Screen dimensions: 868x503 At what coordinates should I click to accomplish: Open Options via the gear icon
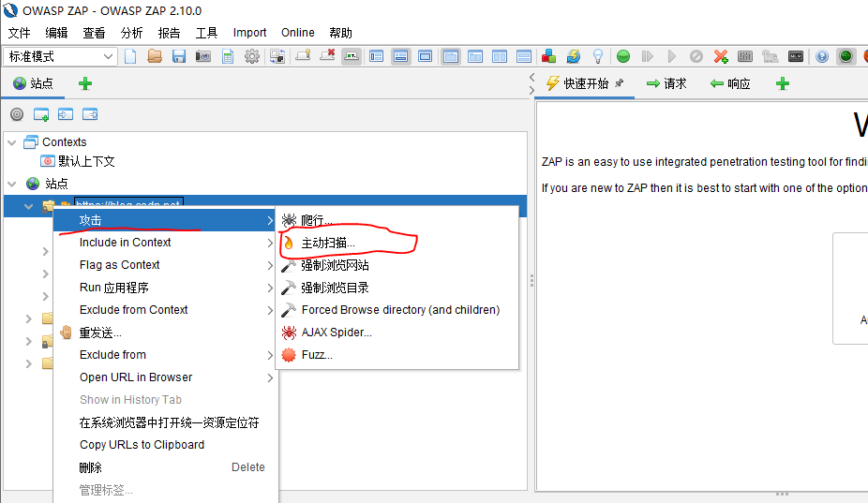point(252,56)
